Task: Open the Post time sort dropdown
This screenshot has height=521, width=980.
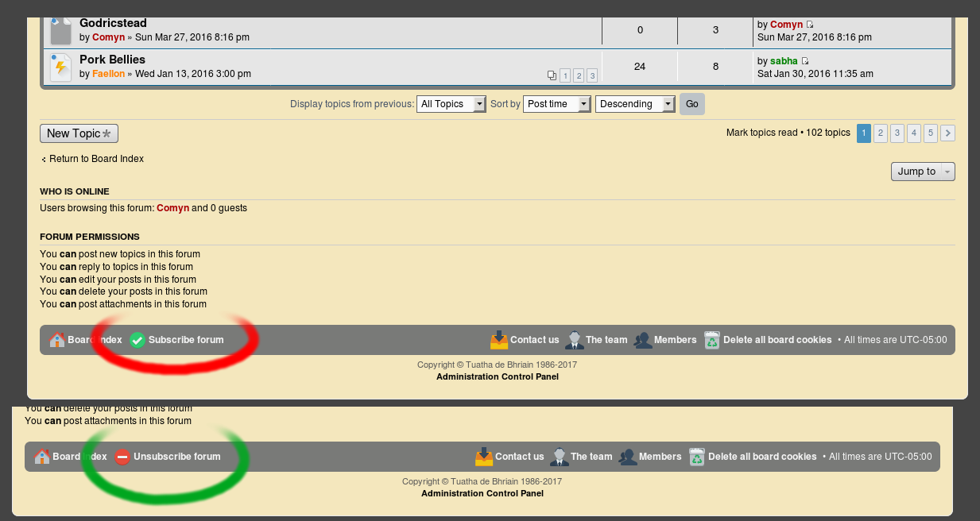Action: point(556,104)
